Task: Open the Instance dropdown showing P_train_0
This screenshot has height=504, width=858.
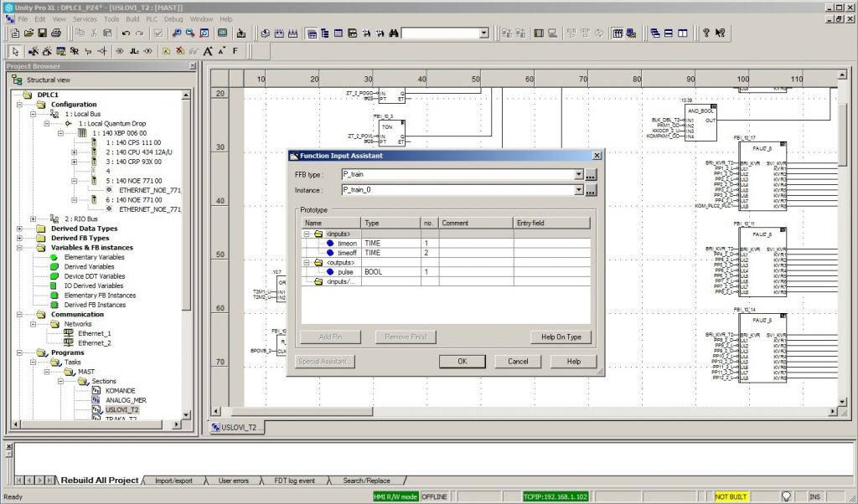Action: pyautogui.click(x=578, y=190)
